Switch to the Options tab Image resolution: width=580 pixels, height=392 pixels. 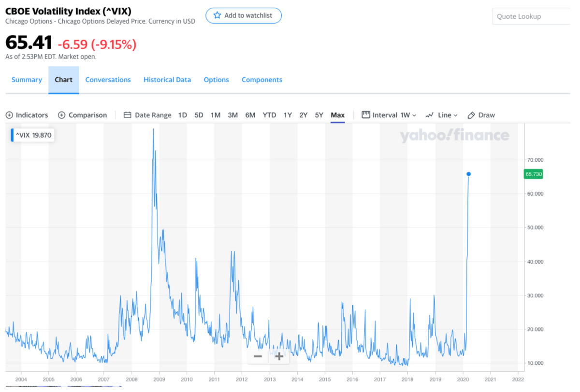pyautogui.click(x=217, y=80)
